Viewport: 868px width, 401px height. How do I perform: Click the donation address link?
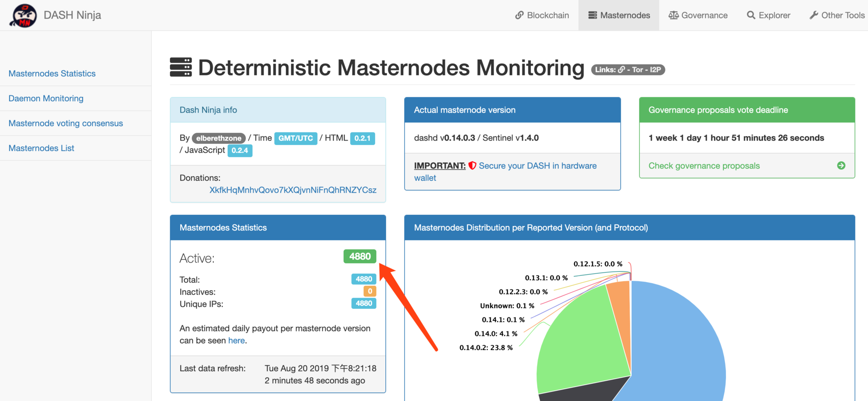[x=293, y=190]
